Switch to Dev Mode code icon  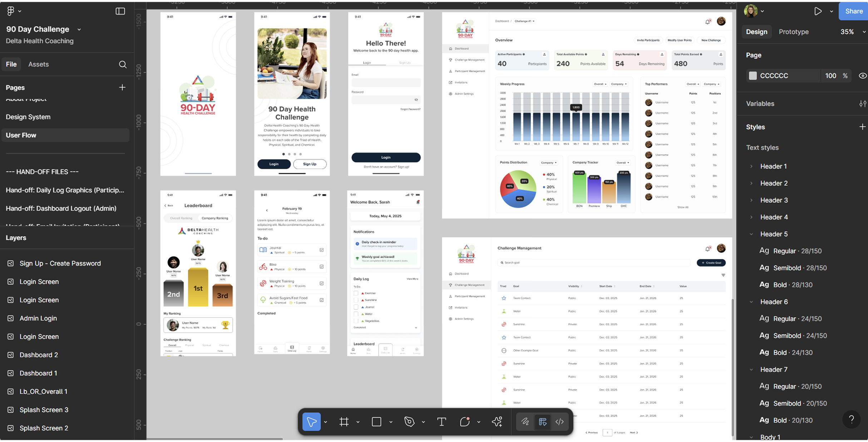[559, 422]
